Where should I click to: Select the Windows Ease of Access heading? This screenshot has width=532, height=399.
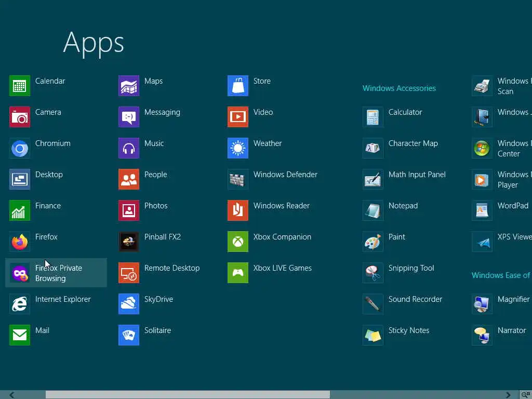(501, 275)
